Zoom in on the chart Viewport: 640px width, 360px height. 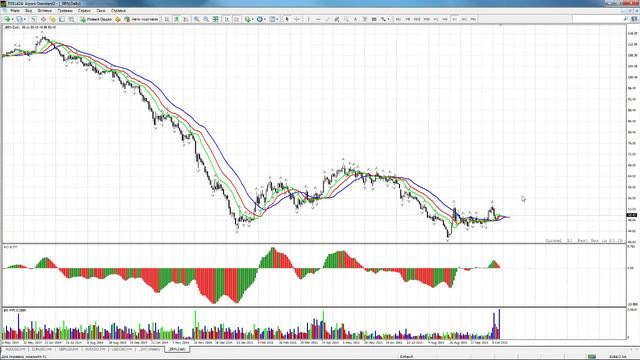coord(196,19)
